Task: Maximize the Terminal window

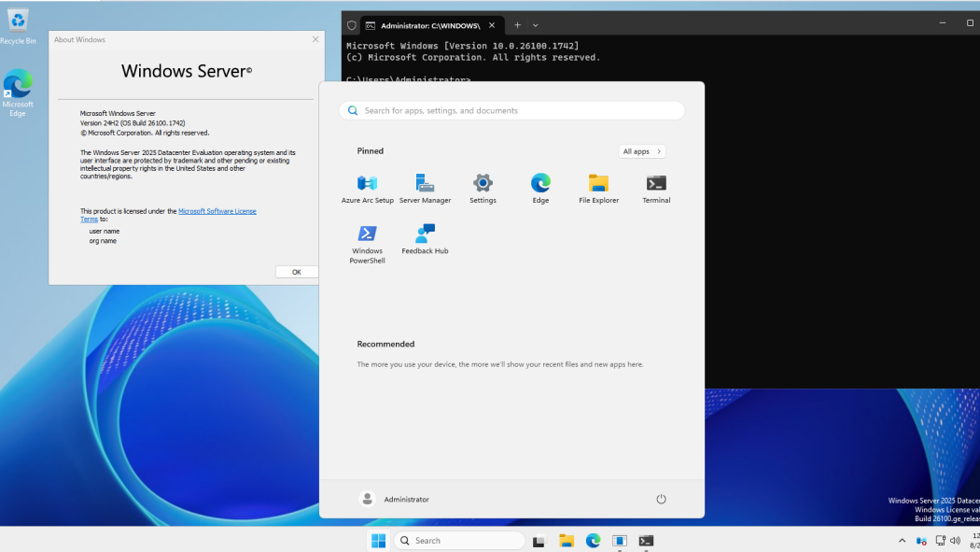Action: coord(970,23)
